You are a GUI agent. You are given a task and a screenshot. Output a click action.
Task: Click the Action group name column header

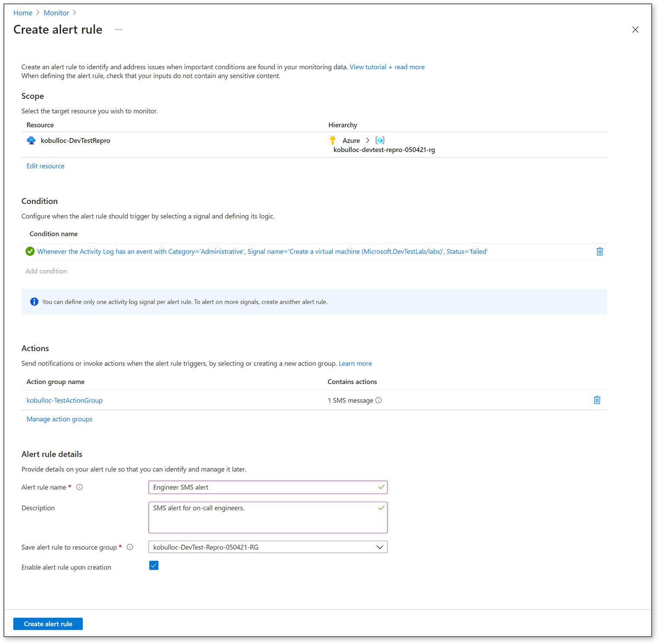[55, 382]
